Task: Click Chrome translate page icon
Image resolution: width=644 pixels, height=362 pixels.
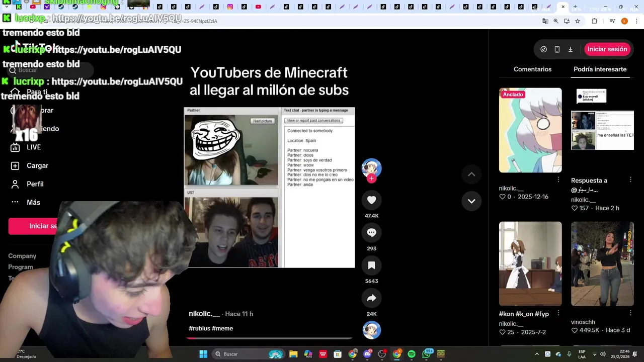Action: pos(545,21)
